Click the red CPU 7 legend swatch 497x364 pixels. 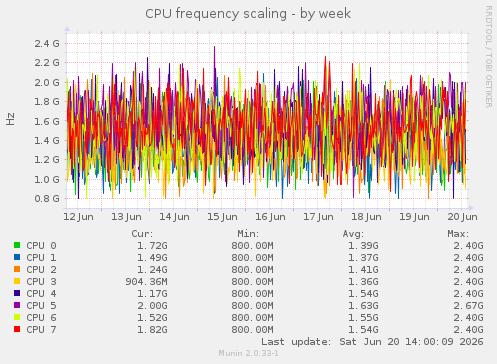pos(17,329)
